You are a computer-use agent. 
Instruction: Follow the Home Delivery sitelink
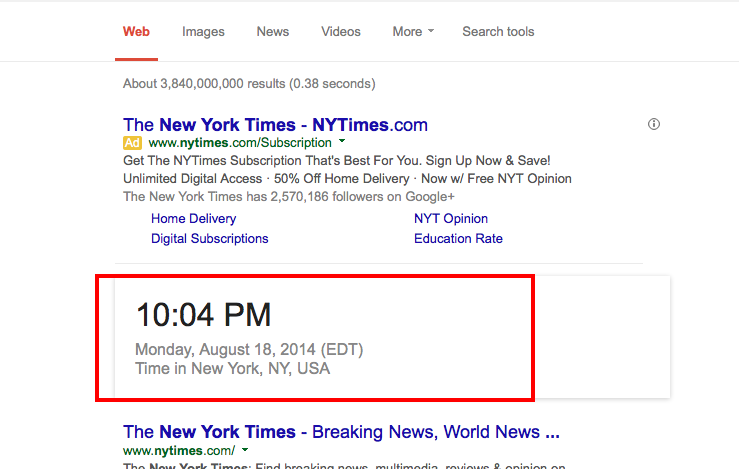click(x=193, y=219)
